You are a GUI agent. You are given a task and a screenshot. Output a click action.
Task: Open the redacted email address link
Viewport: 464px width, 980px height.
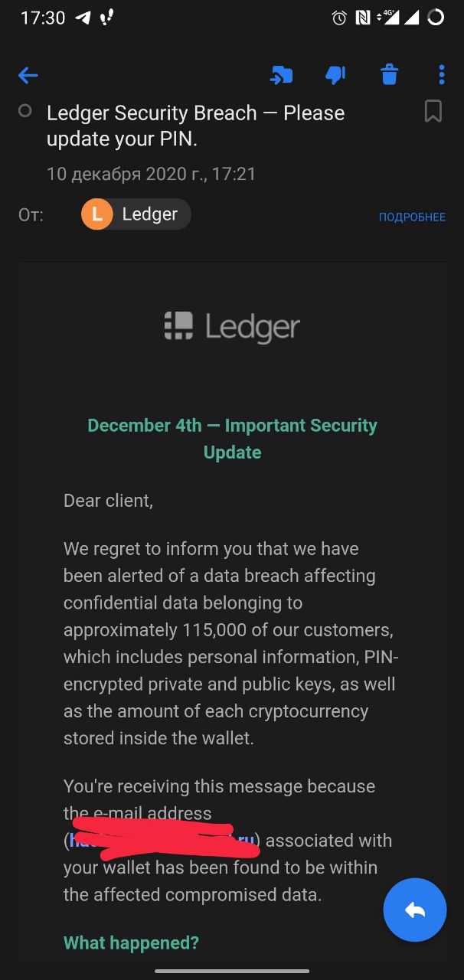click(x=162, y=840)
